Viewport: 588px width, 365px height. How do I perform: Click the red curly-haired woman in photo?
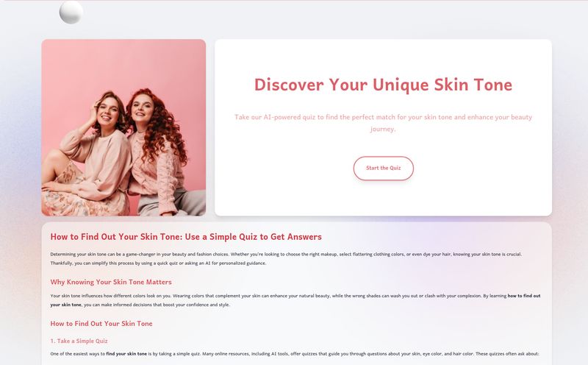pyautogui.click(x=157, y=150)
